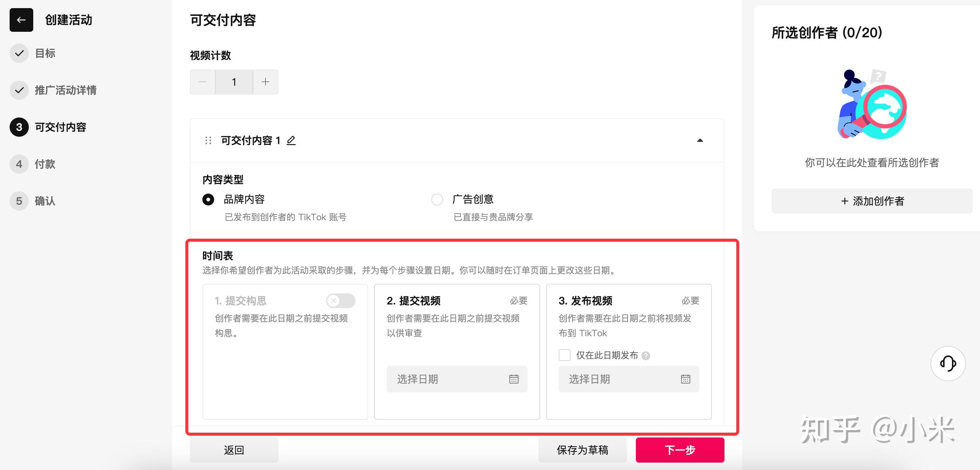This screenshot has width=980, height=470.
Task: Click the 视频计数 number input field
Action: [x=234, y=81]
